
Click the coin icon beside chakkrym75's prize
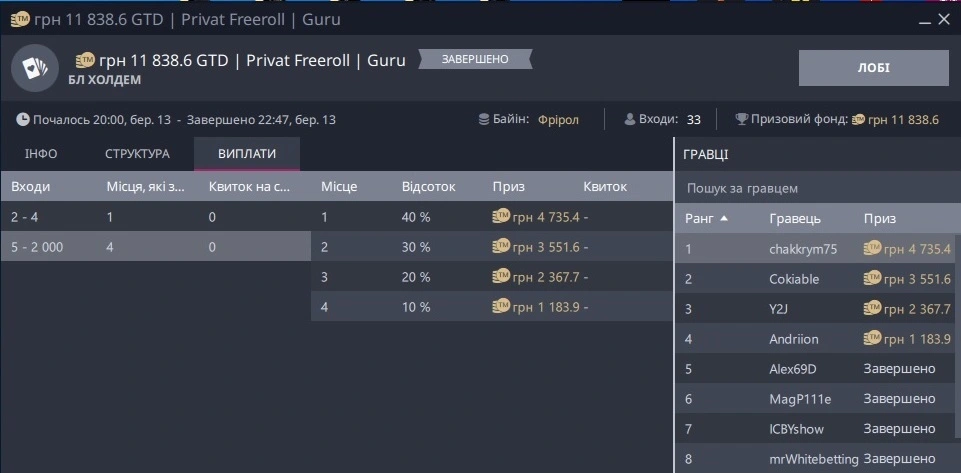click(x=873, y=249)
